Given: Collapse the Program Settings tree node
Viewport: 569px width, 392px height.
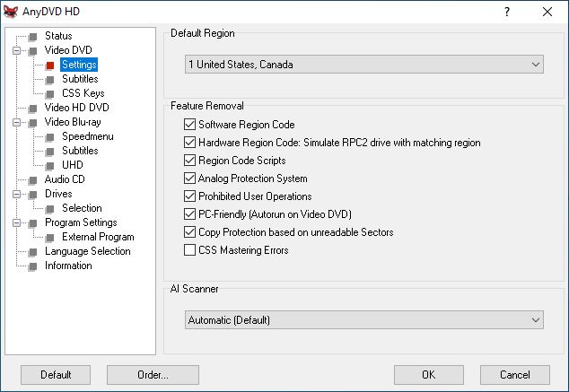Looking at the screenshot, I should coord(16,222).
